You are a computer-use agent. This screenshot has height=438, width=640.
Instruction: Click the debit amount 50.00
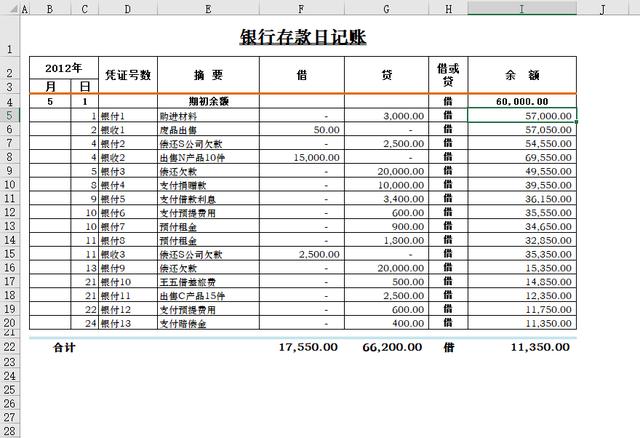302,130
